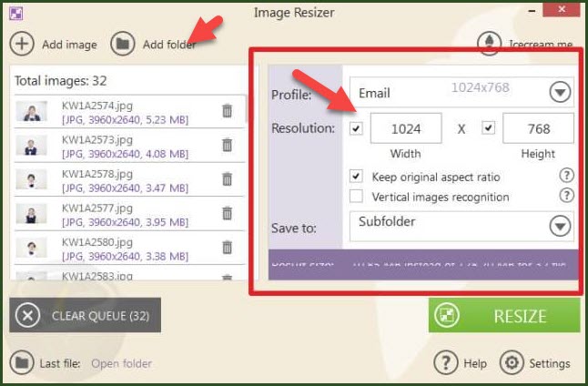The height and width of the screenshot is (386, 588).
Task: Toggle the Height checkbox
Action: click(x=489, y=128)
